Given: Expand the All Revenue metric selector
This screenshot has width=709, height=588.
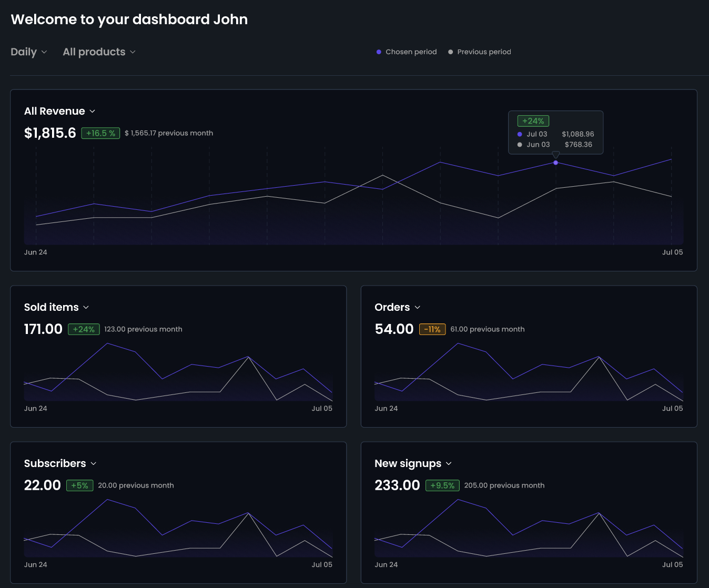Looking at the screenshot, I should [59, 111].
